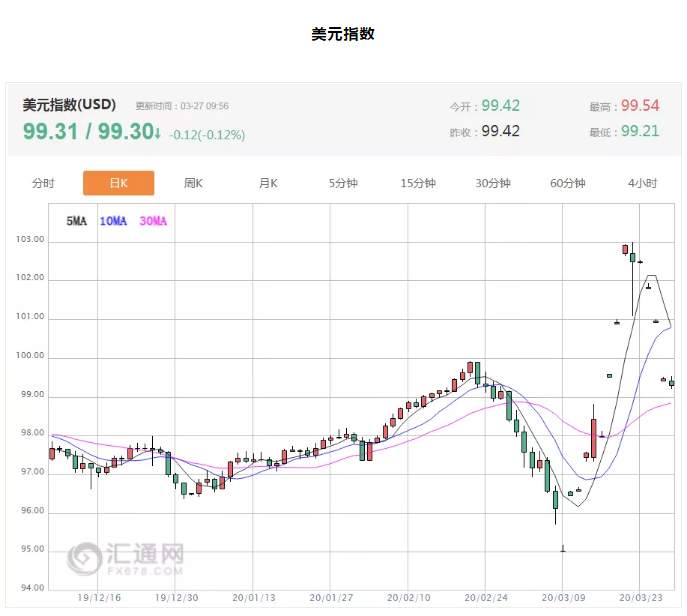
Task: Click the 100.00 y-axis label
Action: [x=30, y=355]
